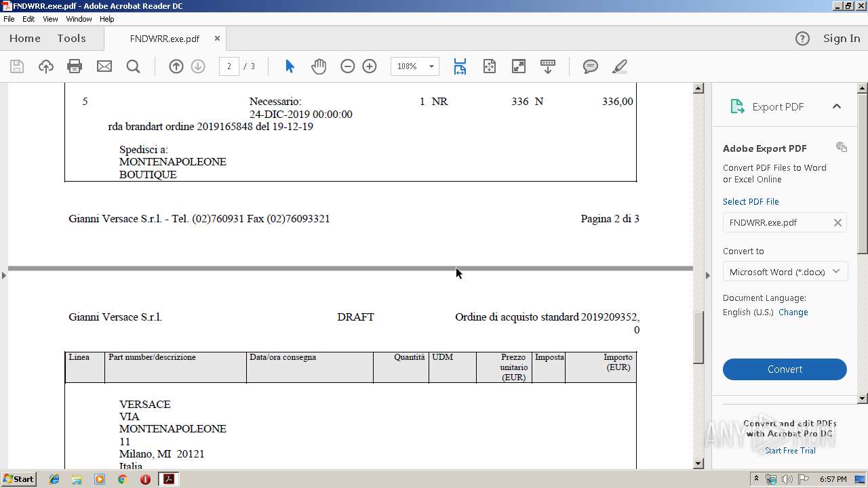Click the cloud upload icon
Viewport: 868px width, 488px height.
45,66
